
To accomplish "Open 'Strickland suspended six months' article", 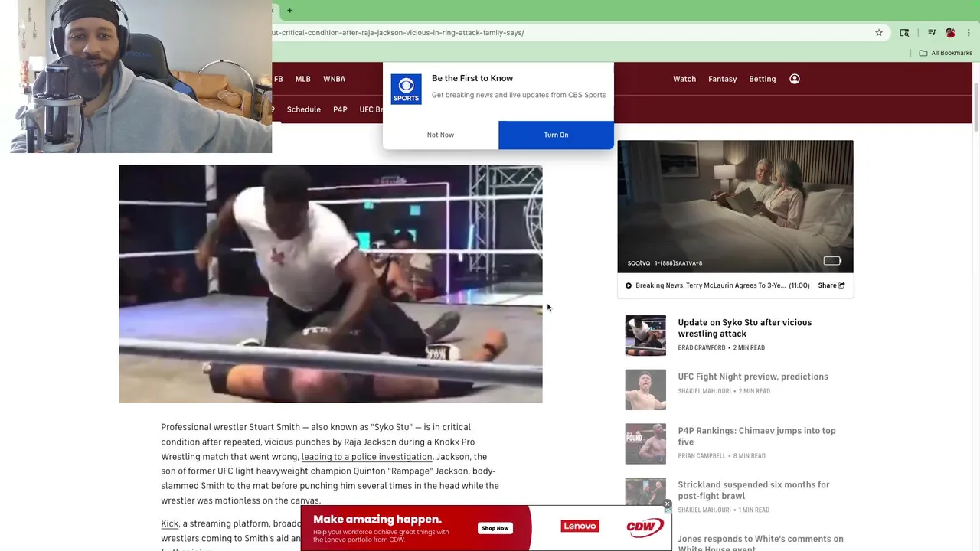I will pos(753,490).
